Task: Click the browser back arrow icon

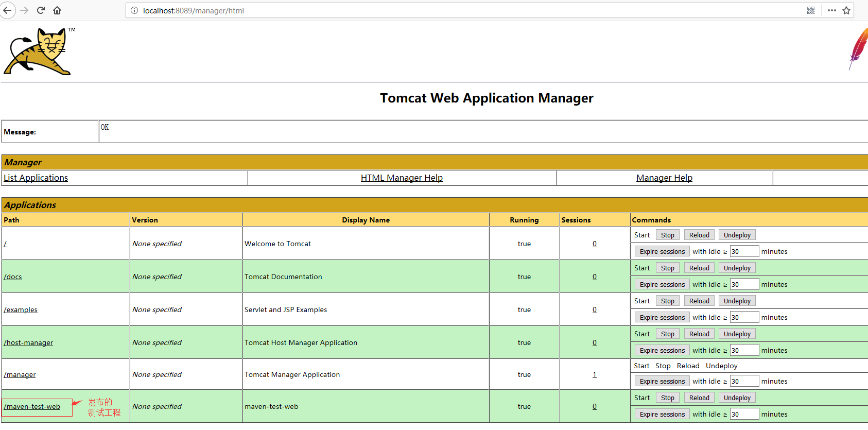Action: 7,10
